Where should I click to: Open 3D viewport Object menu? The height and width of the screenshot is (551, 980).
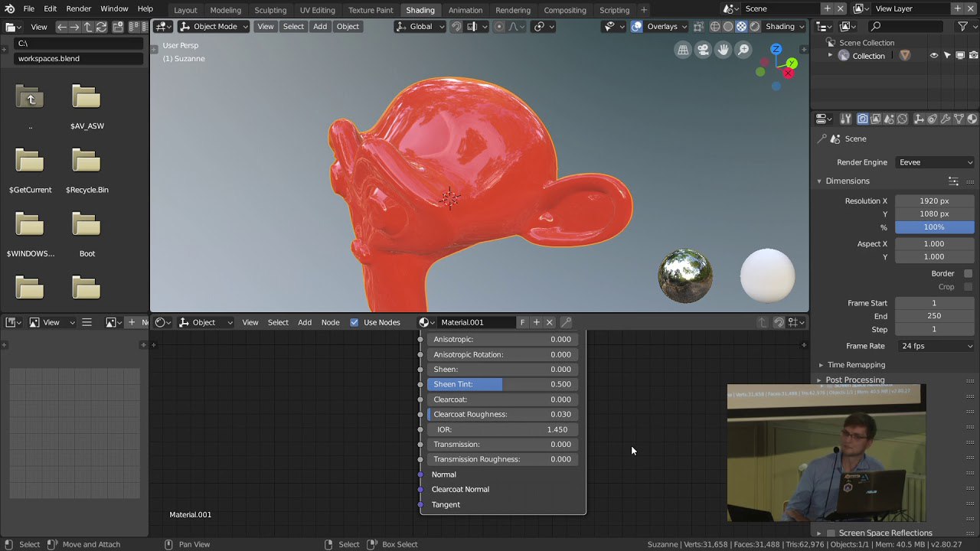[348, 26]
